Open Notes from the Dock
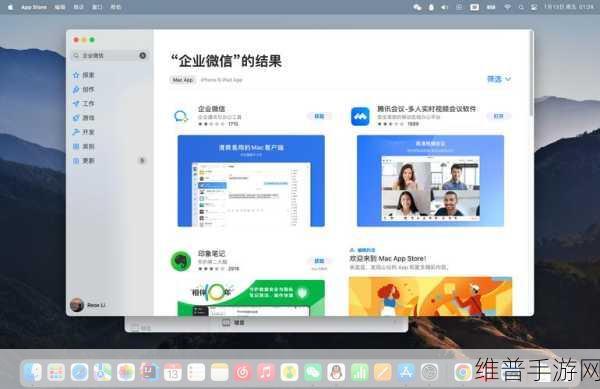 pos(220,372)
